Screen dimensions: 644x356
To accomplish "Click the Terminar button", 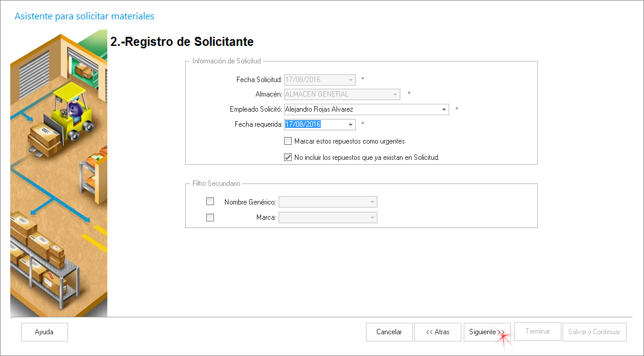I will tap(537, 332).
